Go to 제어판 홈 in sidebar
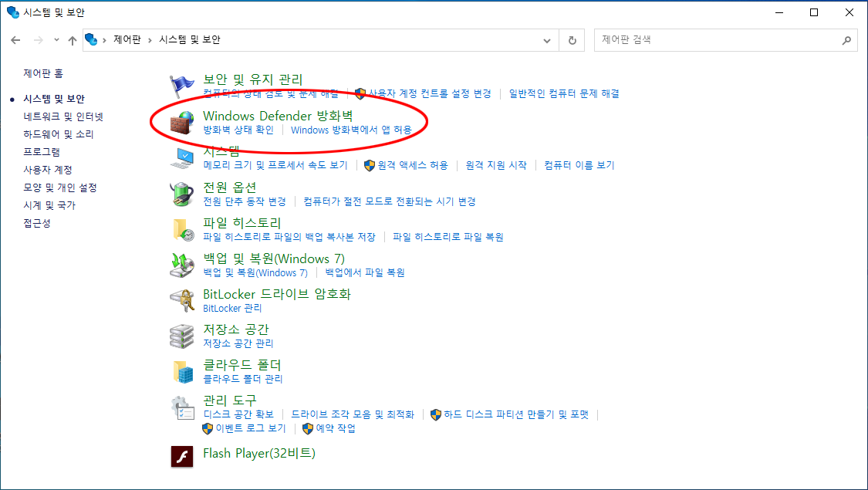 tap(43, 73)
